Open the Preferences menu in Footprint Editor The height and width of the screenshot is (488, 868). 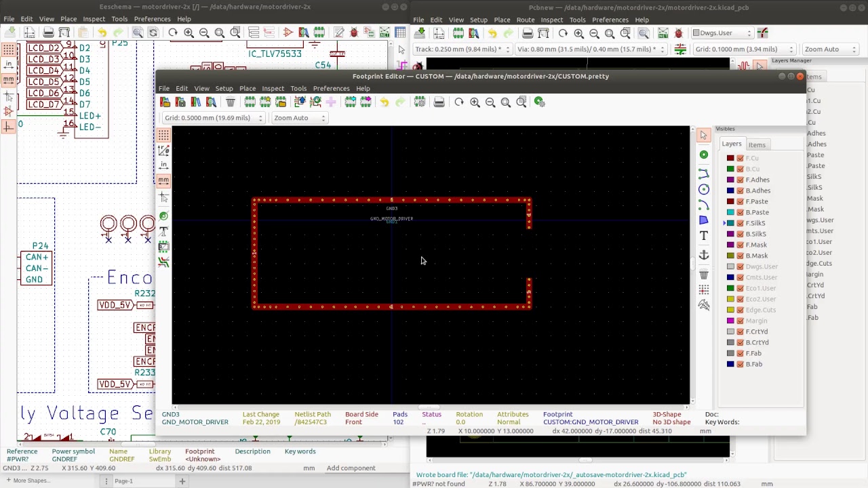click(332, 88)
